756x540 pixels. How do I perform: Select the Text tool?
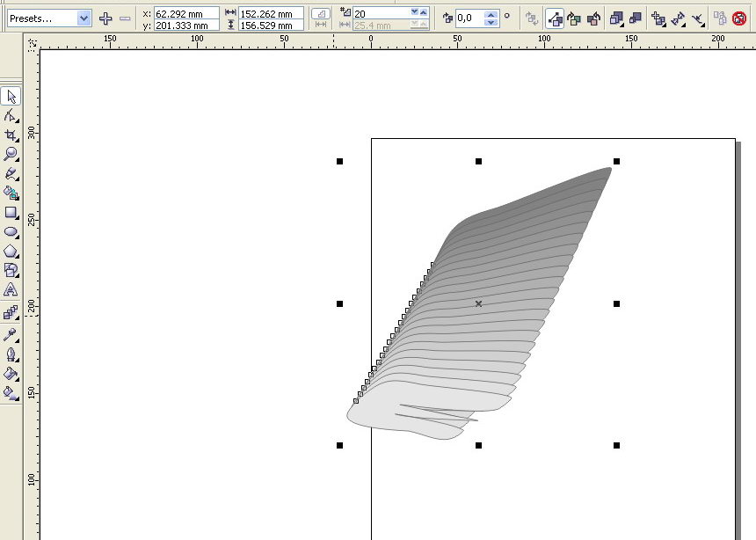pos(11,289)
